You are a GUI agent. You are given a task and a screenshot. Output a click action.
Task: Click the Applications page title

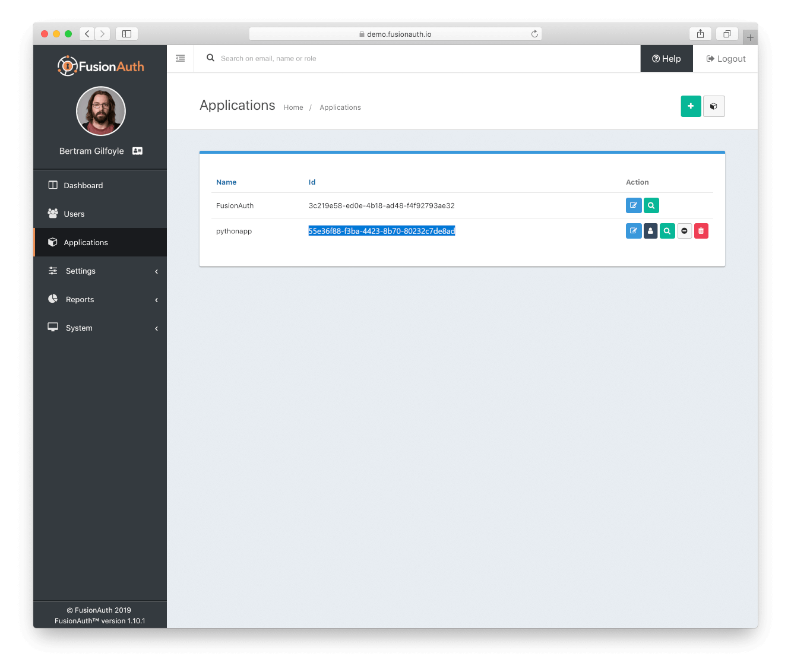tap(238, 105)
